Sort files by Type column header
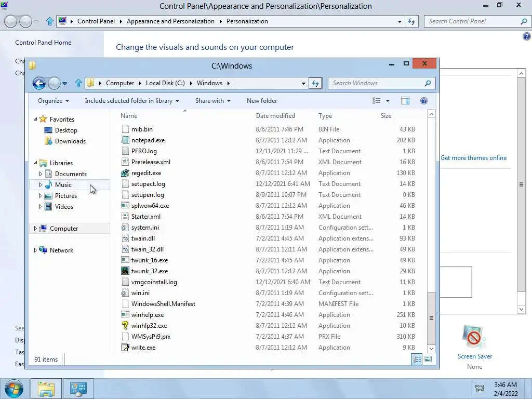Screen dimensions: 532x399 click(x=325, y=116)
